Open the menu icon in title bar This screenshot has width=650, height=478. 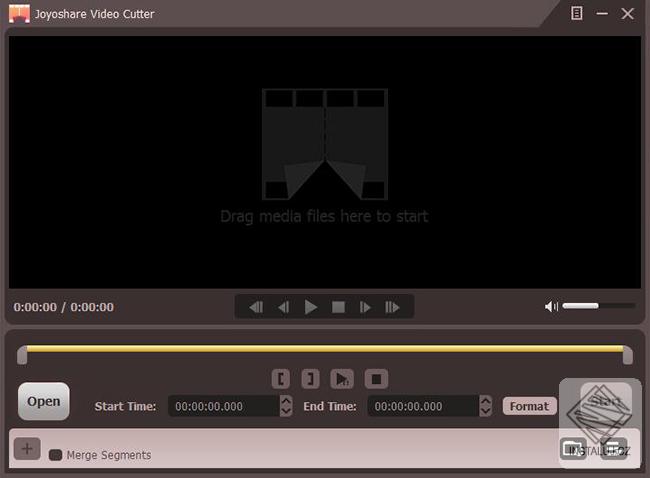point(577,13)
